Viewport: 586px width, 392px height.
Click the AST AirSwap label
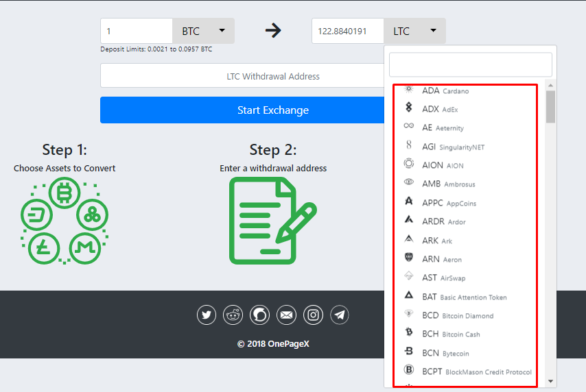pyautogui.click(x=443, y=278)
